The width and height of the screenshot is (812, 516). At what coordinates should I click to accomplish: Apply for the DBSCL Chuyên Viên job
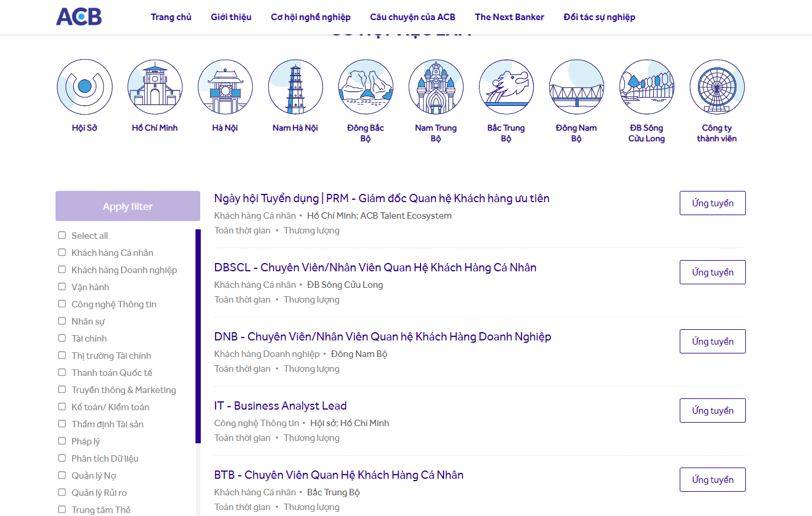(713, 272)
